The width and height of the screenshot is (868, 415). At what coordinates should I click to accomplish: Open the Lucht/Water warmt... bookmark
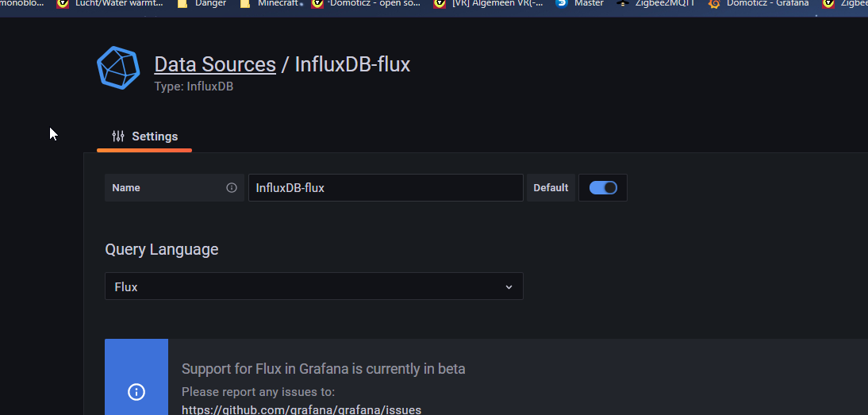pyautogui.click(x=109, y=3)
